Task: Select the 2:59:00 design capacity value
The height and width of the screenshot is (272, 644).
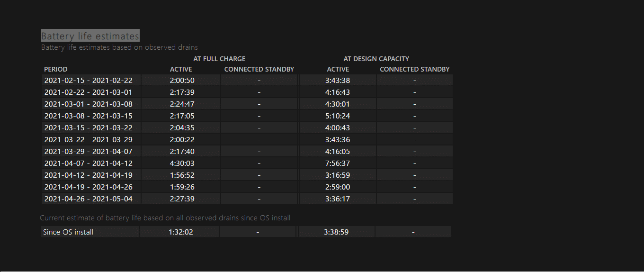Action: pos(338,187)
